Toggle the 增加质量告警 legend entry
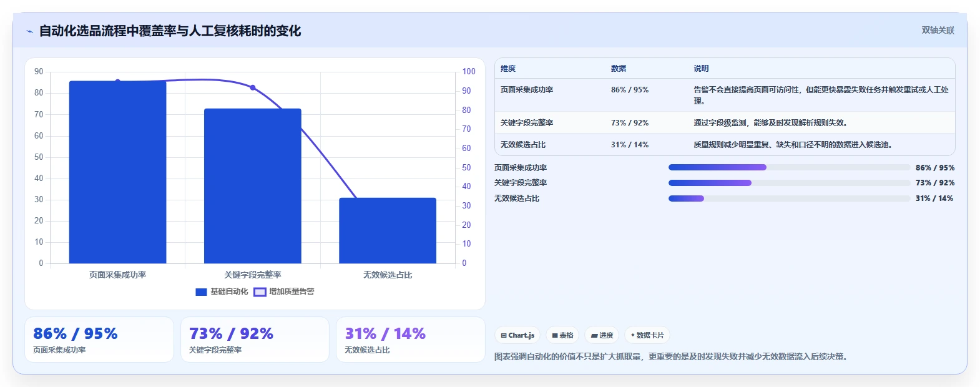980x387 pixels. pyautogui.click(x=284, y=291)
